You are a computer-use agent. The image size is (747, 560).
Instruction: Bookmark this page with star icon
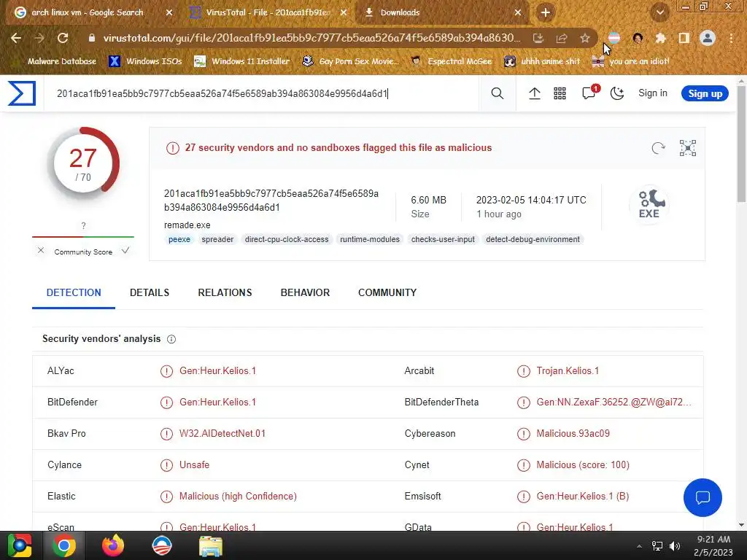pos(585,38)
